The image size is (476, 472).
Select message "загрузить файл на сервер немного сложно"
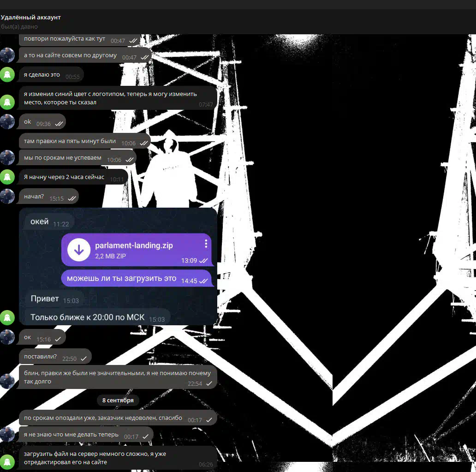click(x=118, y=458)
